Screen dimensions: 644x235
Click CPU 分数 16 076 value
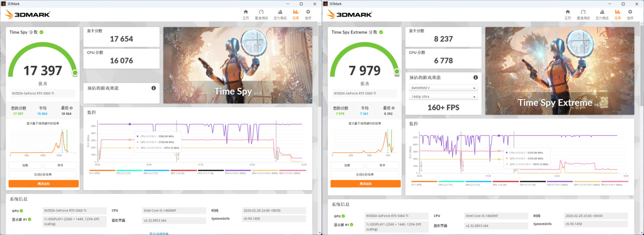(121, 60)
